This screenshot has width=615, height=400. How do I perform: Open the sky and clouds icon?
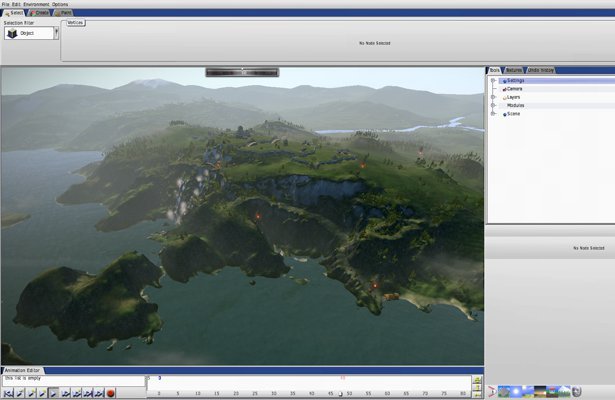528,391
